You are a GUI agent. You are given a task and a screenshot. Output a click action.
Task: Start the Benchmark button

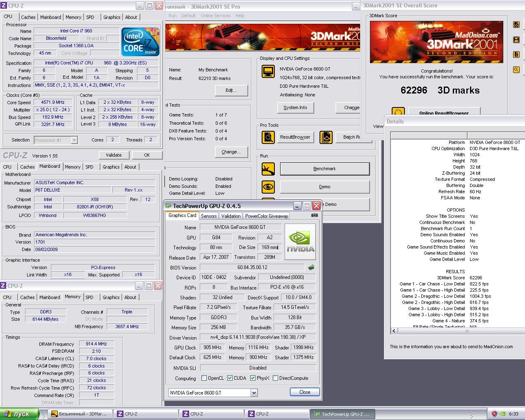[x=324, y=169]
